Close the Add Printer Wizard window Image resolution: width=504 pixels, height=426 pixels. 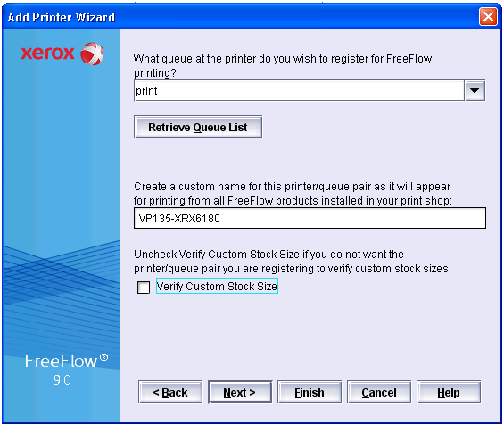[488, 16]
